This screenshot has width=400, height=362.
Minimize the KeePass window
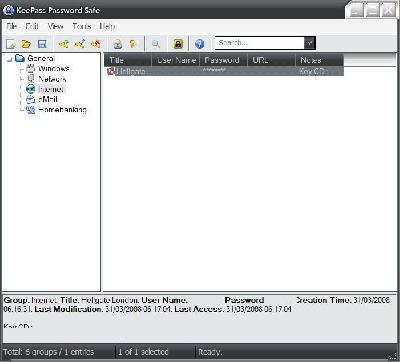(356, 10)
